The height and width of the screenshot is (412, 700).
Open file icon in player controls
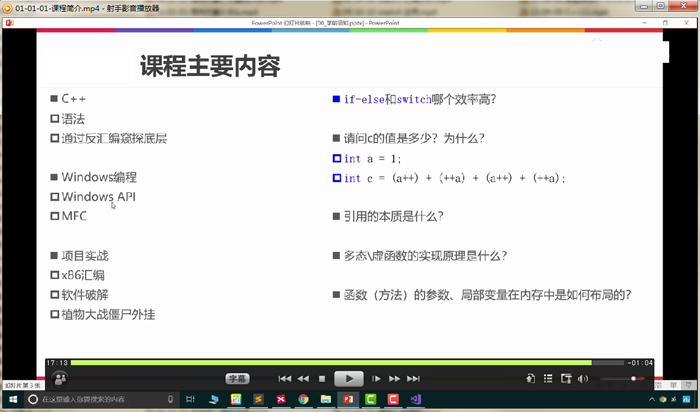tap(530, 379)
